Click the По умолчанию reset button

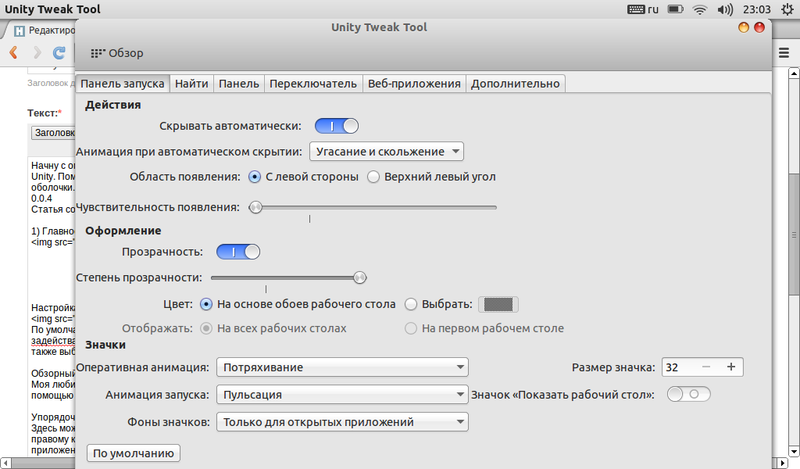133,453
